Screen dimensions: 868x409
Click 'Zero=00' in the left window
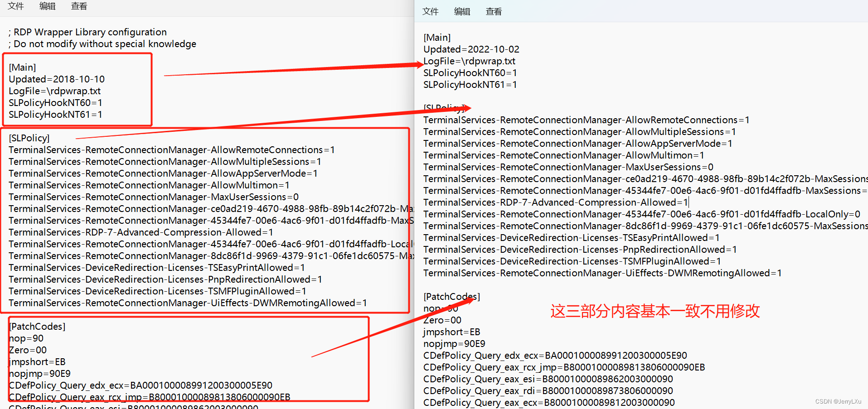coord(28,350)
